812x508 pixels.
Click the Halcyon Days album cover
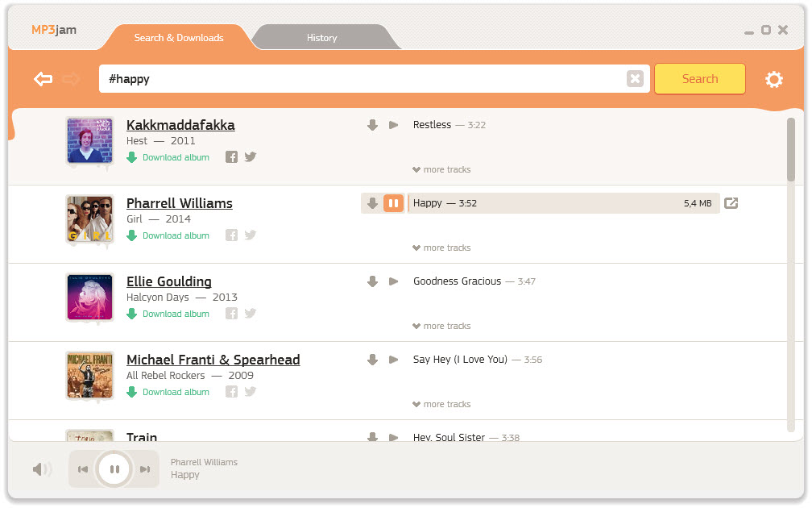click(x=89, y=297)
